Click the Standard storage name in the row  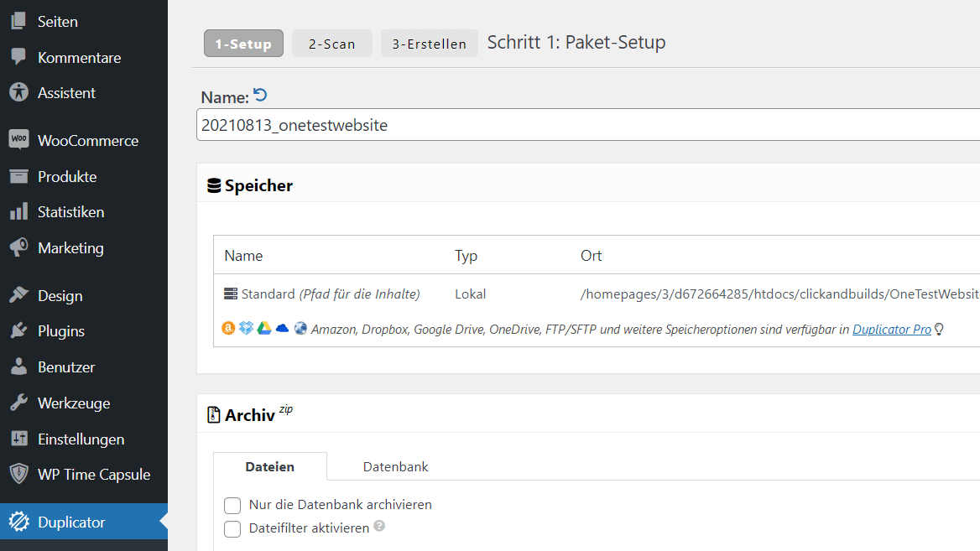331,294
